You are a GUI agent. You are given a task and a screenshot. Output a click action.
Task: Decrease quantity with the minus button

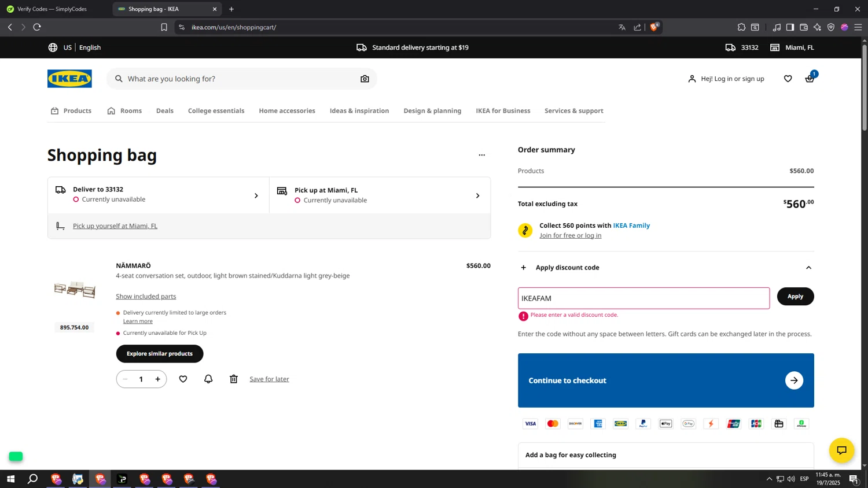click(x=125, y=379)
